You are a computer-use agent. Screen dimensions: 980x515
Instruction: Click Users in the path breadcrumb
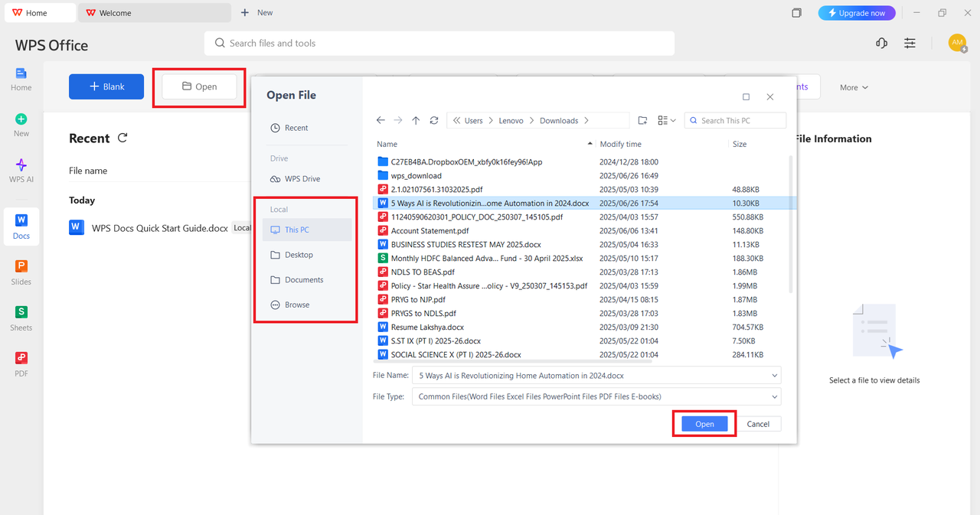(474, 120)
